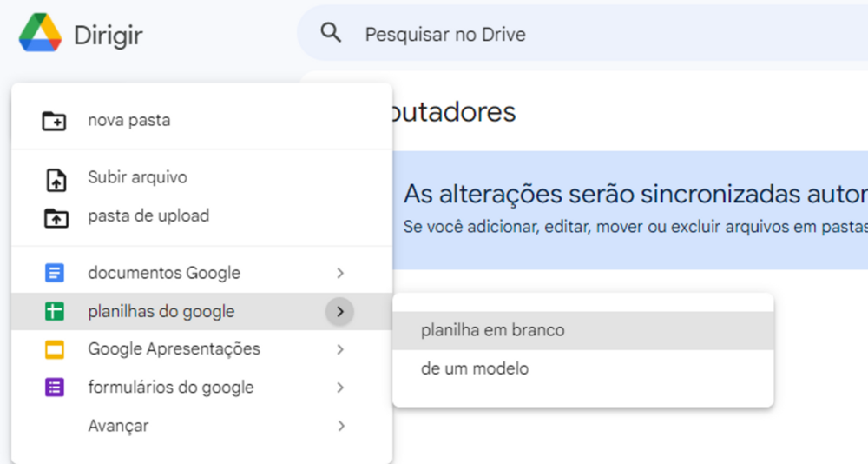Click the green Google Sheets icon

coord(54,311)
